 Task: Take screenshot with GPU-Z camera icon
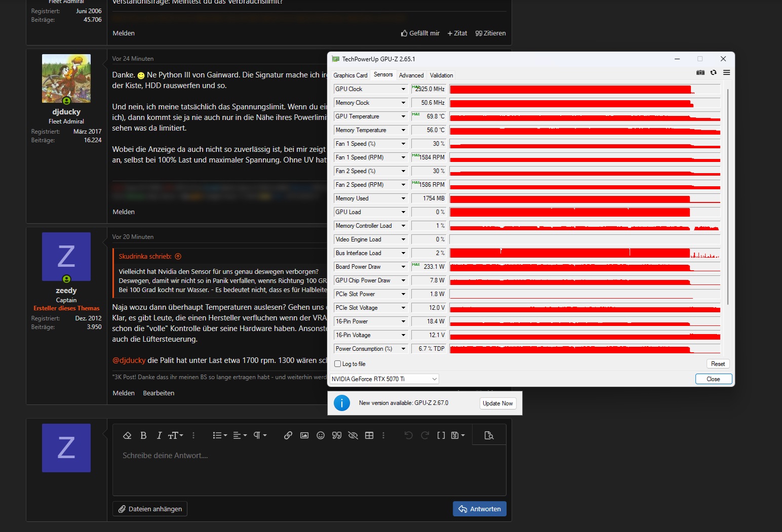[x=700, y=72]
